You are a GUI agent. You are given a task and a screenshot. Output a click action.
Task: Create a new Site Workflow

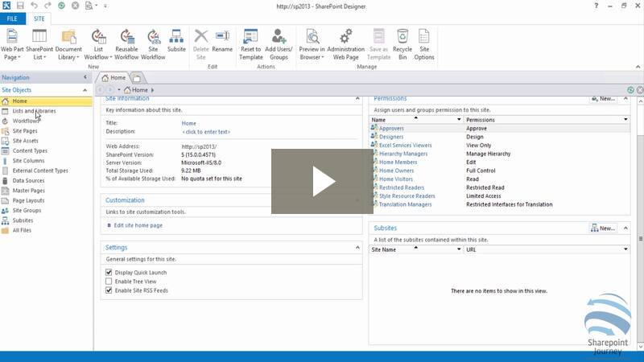pos(153,44)
